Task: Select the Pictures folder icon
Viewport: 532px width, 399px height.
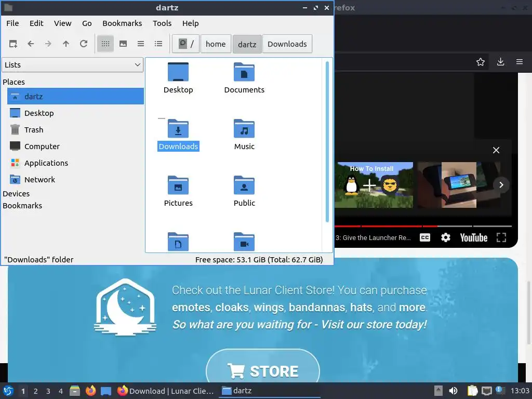Action: pyautogui.click(x=178, y=185)
